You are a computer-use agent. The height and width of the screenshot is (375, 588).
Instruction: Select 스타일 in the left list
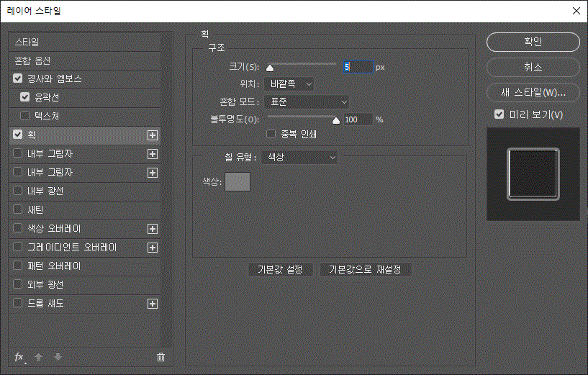[85, 42]
